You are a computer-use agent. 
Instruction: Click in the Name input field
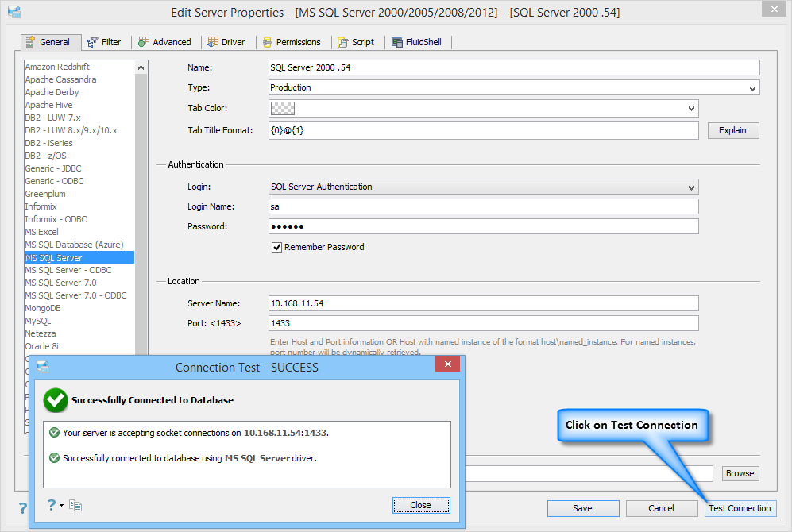click(x=514, y=67)
